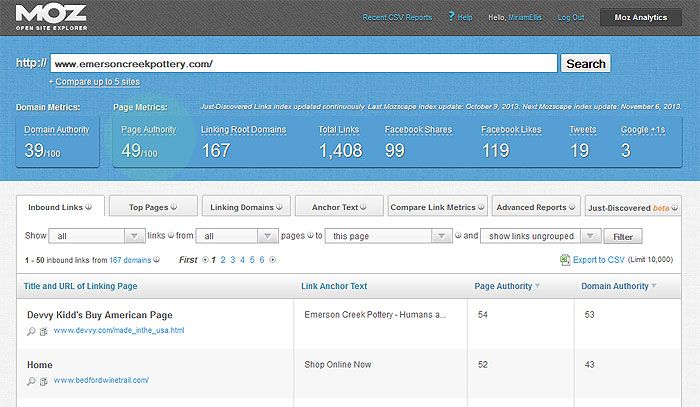Click the Export to CSV icon

[x=565, y=260]
